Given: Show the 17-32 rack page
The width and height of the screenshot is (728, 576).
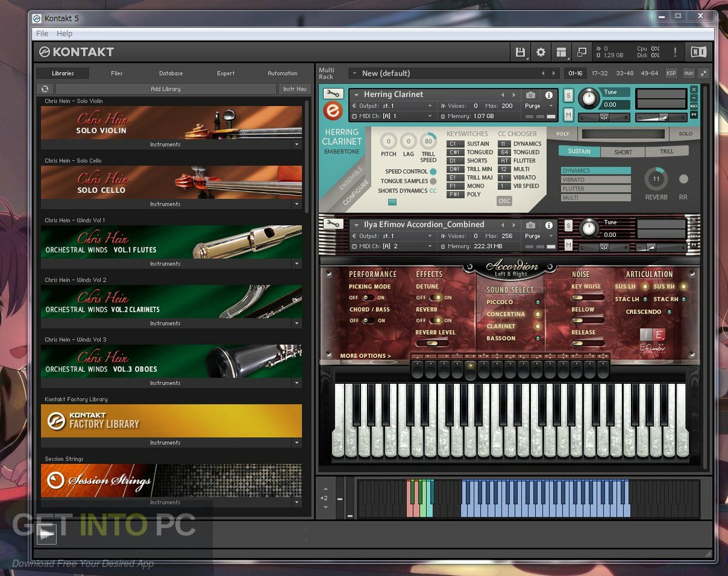Looking at the screenshot, I should (599, 73).
